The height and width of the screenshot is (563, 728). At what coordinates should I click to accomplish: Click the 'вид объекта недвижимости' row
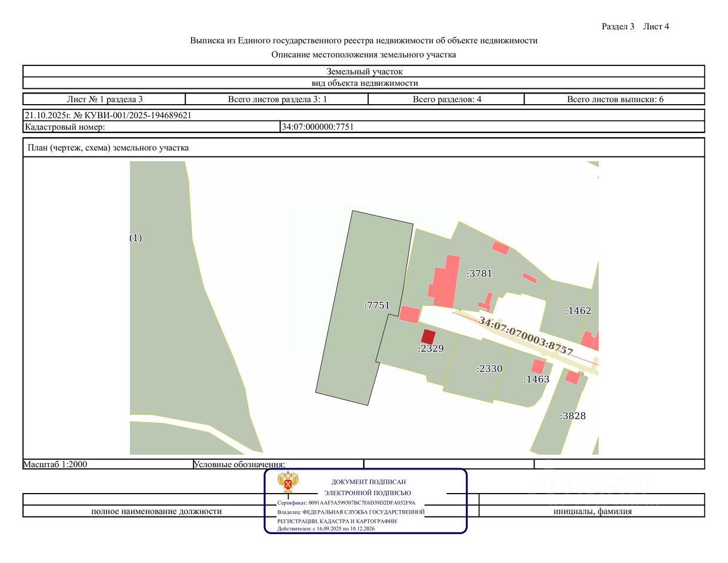click(364, 83)
